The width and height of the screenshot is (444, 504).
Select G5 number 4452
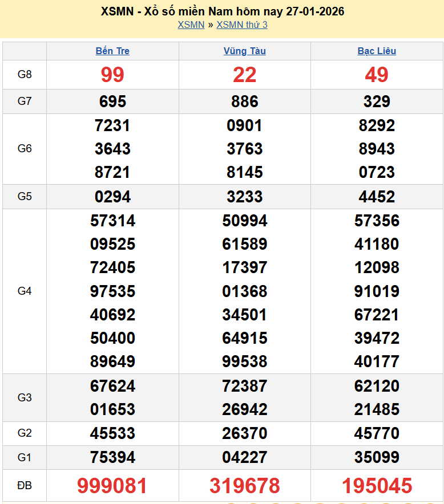(x=377, y=197)
